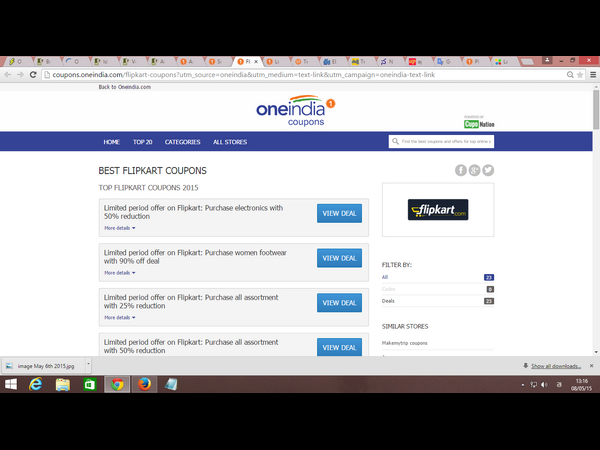This screenshot has height=450, width=600.
Task: Click the coupon search input field
Action: (445, 142)
